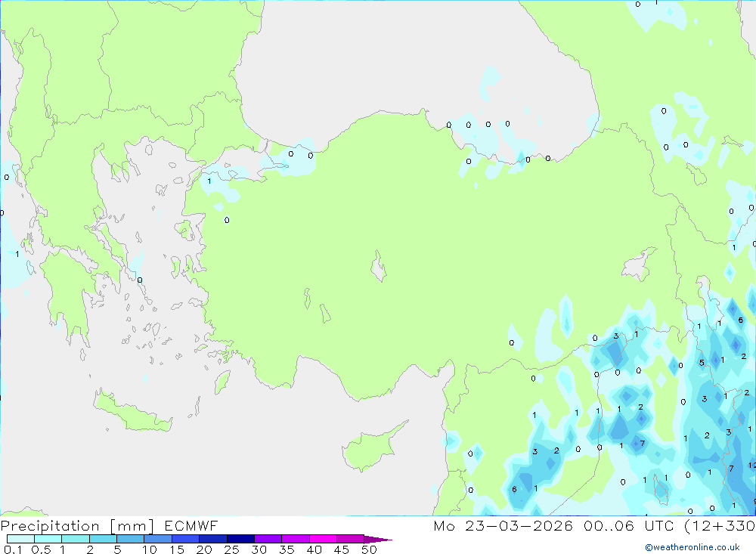Click the precipitation value '5' on the map
The image size is (756, 554).
click(702, 363)
